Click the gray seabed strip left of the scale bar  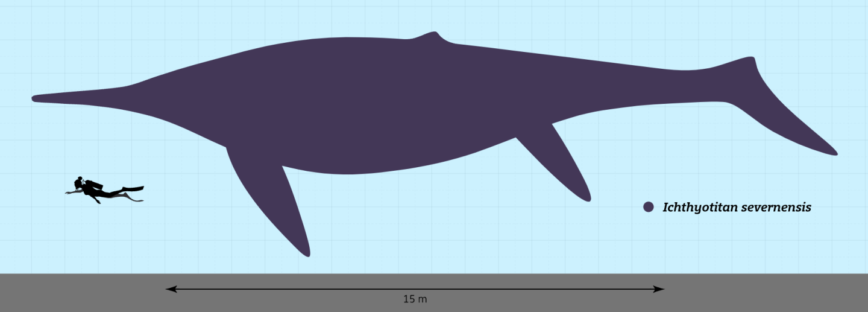[x=78, y=293]
